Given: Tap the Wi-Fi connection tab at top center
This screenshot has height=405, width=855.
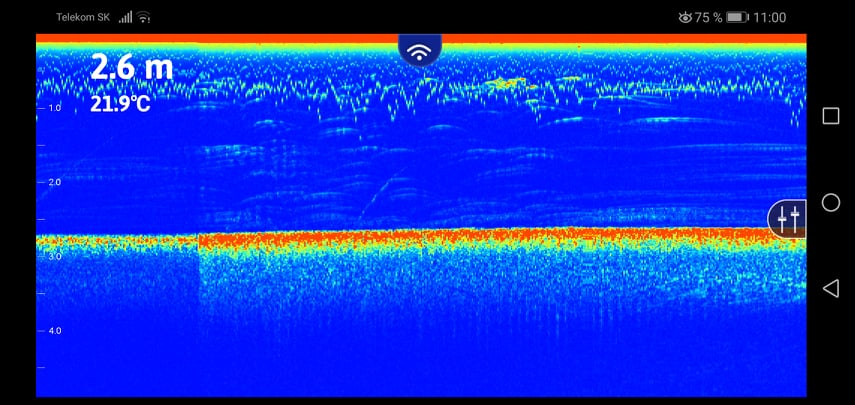Looking at the screenshot, I should pyautogui.click(x=420, y=50).
